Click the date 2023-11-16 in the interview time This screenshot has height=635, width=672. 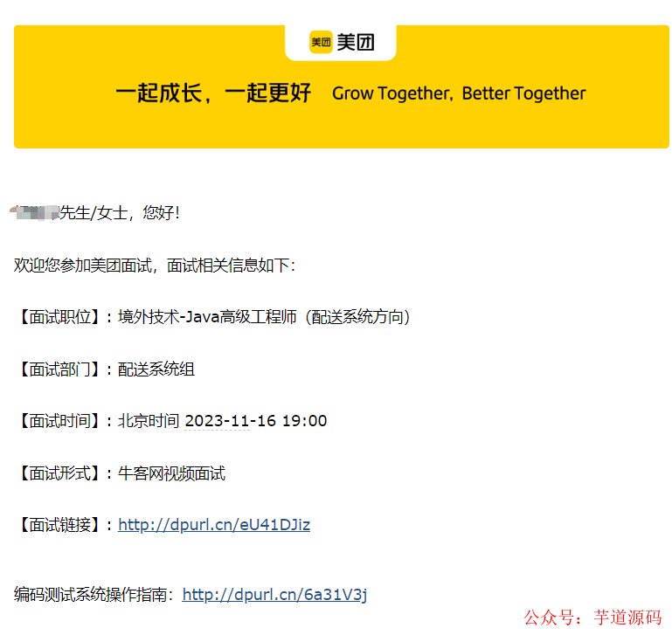[x=231, y=421]
